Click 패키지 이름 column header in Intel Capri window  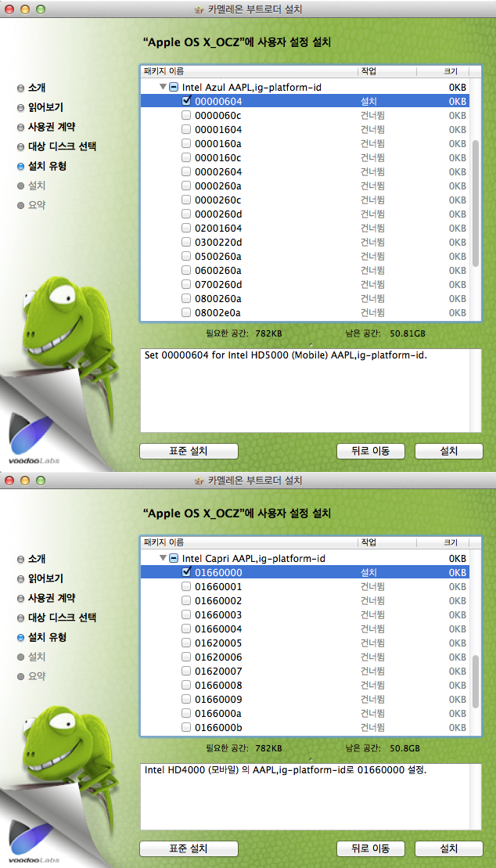pos(249,542)
